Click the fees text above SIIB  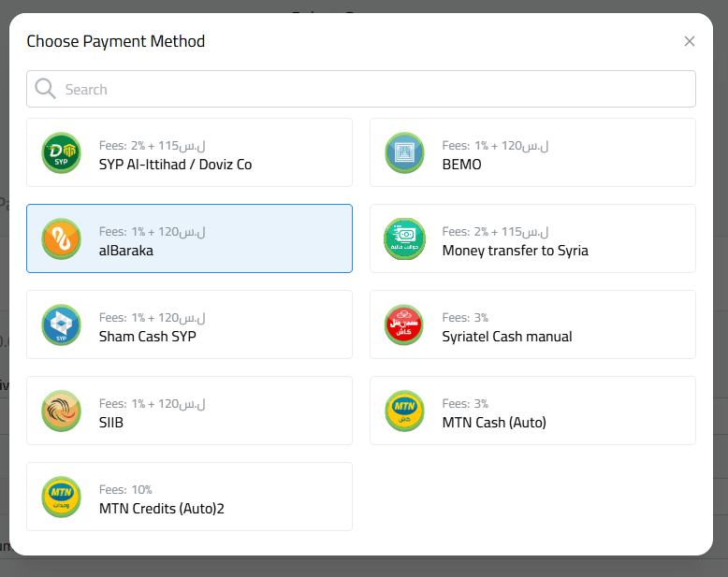(x=153, y=404)
